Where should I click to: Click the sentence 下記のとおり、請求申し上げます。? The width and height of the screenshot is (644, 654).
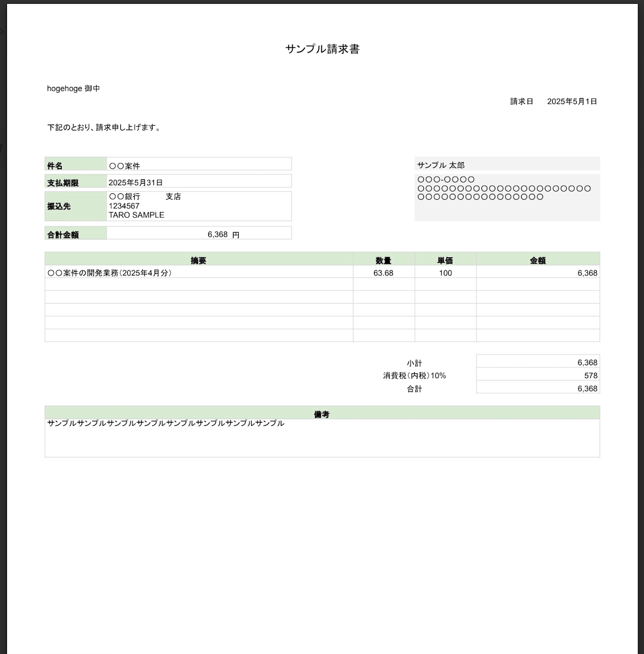pyautogui.click(x=104, y=128)
